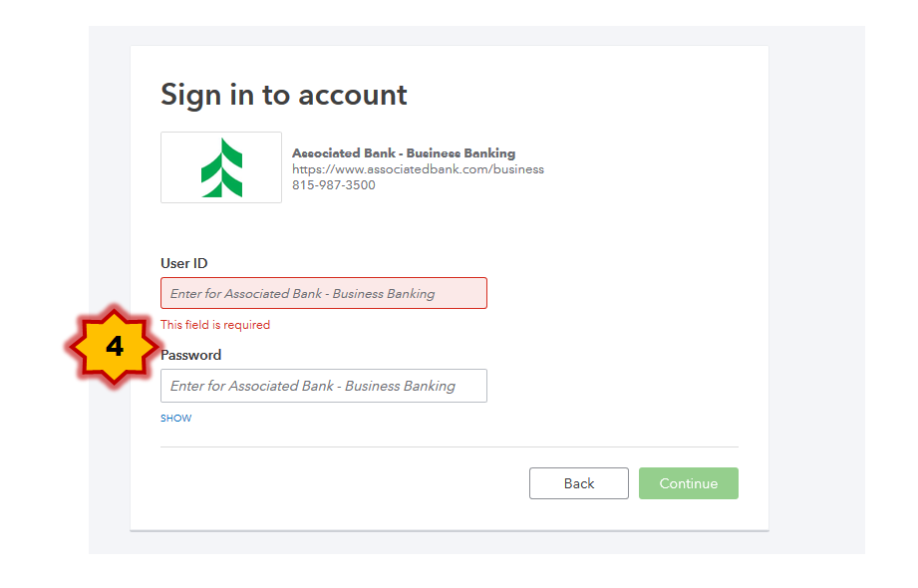Submit credentials with the green Continue button
The image size is (918, 588).
pyautogui.click(x=689, y=483)
